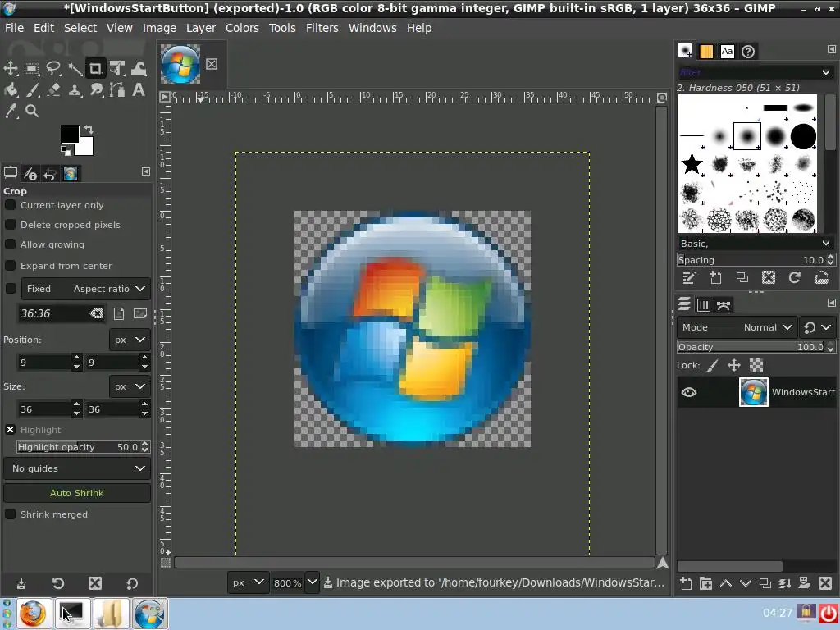The width and height of the screenshot is (840, 630).
Task: Toggle Current layer only checkbox
Action: [x=10, y=205]
